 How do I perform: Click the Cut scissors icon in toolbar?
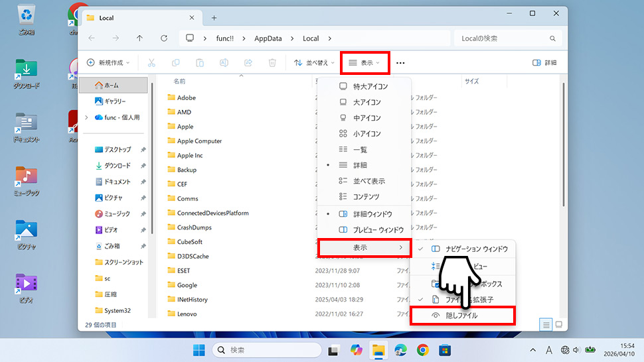[151, 63]
